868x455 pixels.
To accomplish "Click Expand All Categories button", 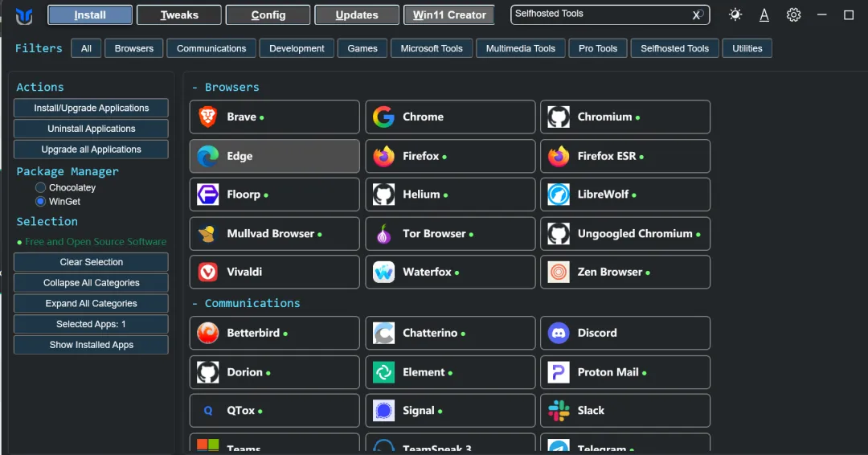I will click(x=92, y=303).
